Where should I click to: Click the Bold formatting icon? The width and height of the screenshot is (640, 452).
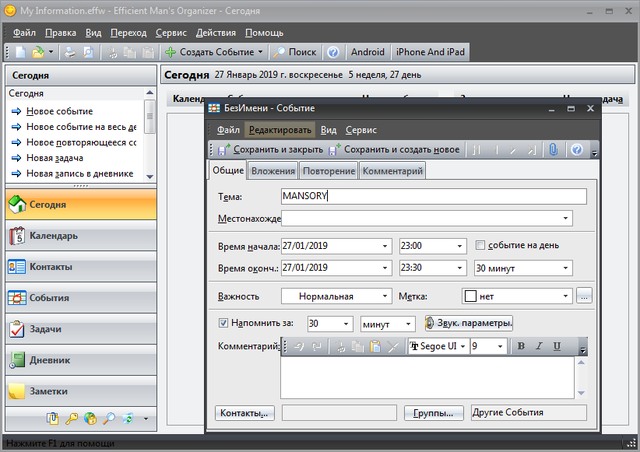tap(521, 346)
